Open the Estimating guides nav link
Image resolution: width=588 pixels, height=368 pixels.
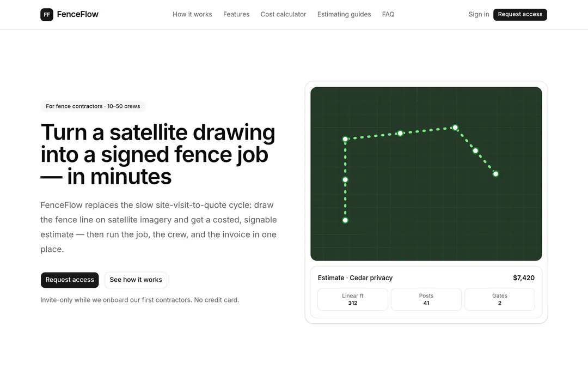click(344, 14)
